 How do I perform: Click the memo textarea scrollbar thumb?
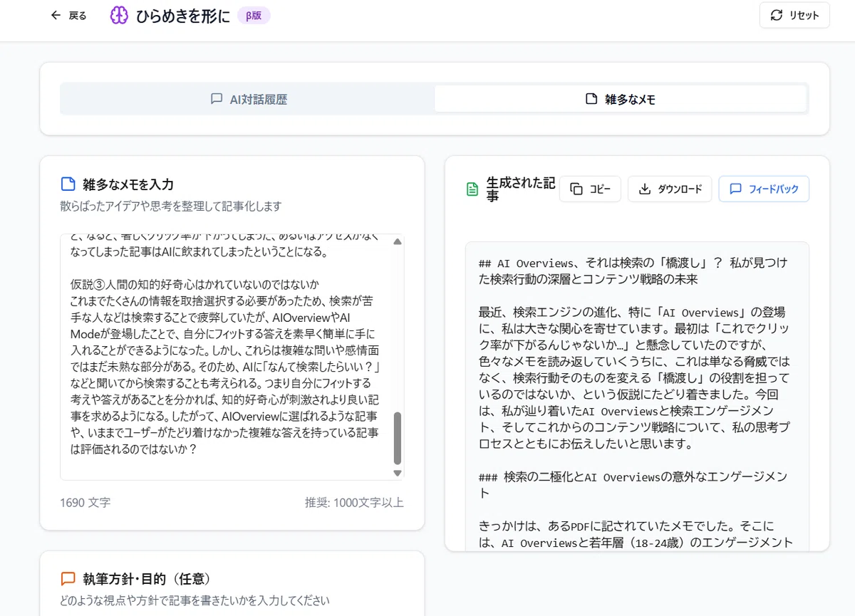(397, 439)
